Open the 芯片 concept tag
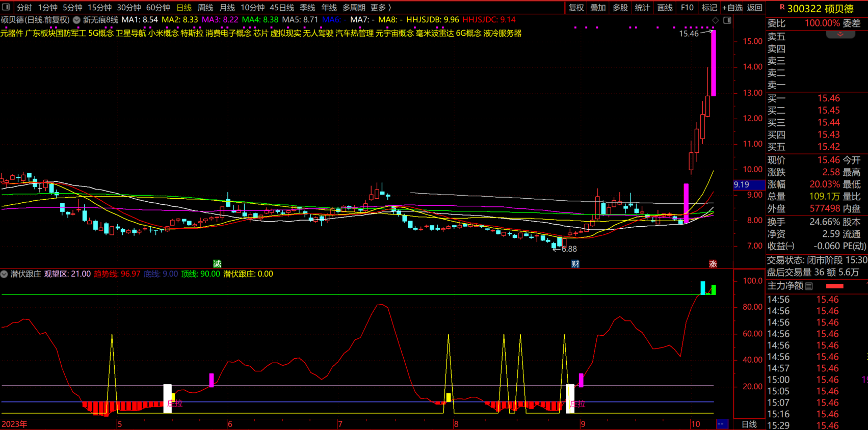 click(x=261, y=33)
